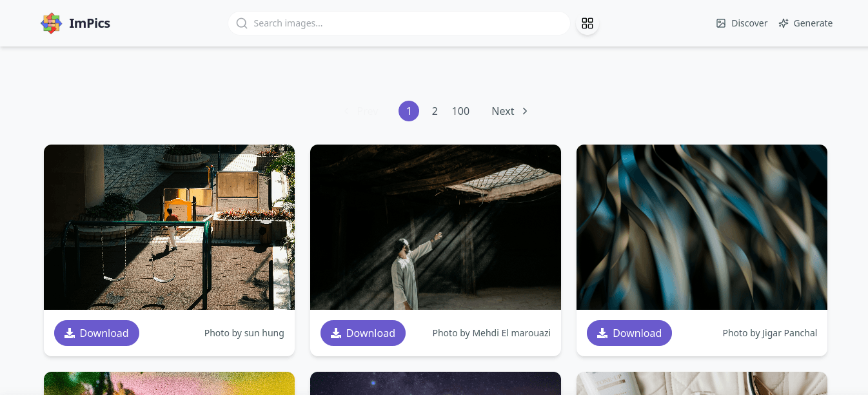Click the Prev chevron arrow
Viewport: 868px width, 395px height.
346,111
